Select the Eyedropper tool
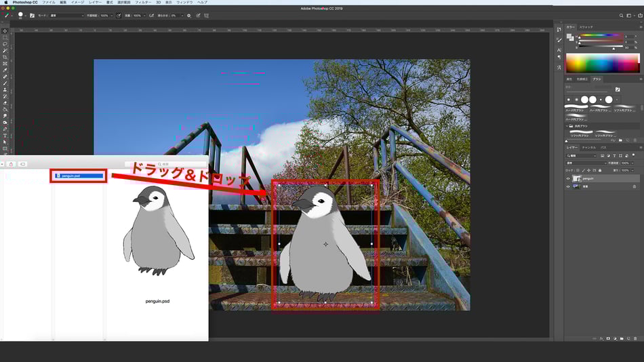Image resolution: width=644 pixels, height=362 pixels. [5, 70]
